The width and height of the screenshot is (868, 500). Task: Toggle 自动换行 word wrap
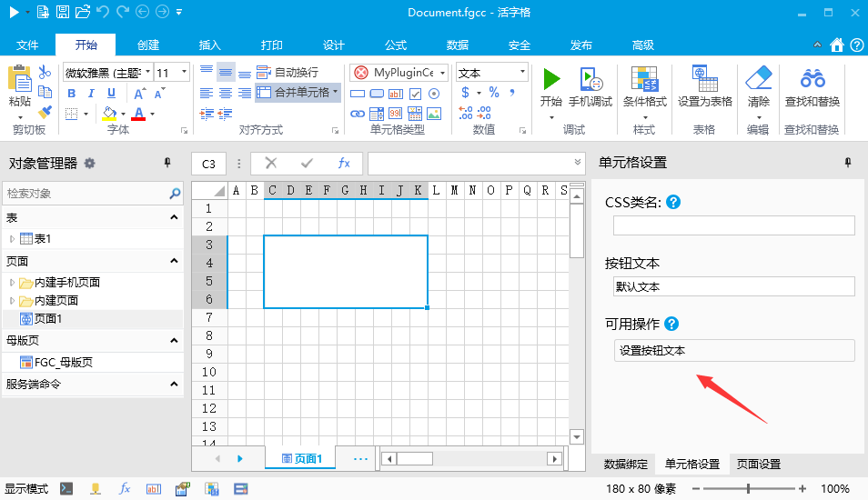pyautogui.click(x=288, y=73)
